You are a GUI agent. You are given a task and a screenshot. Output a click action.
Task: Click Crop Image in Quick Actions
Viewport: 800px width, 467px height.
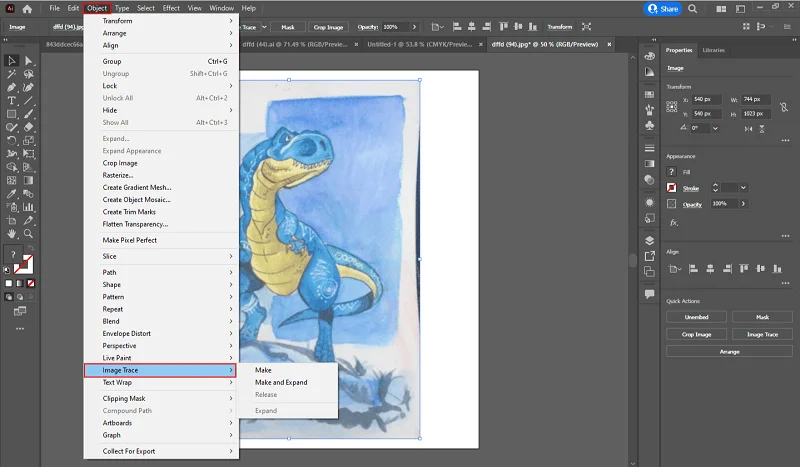[x=696, y=334]
